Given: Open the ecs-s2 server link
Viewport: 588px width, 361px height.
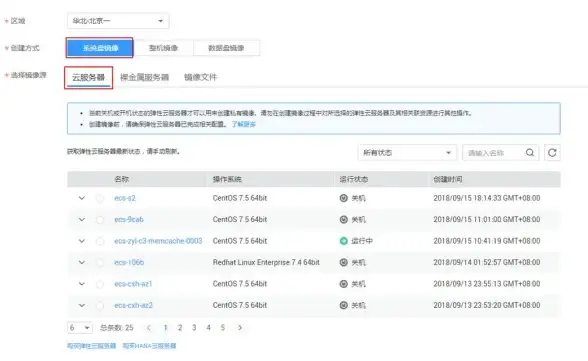Looking at the screenshot, I should point(125,198).
